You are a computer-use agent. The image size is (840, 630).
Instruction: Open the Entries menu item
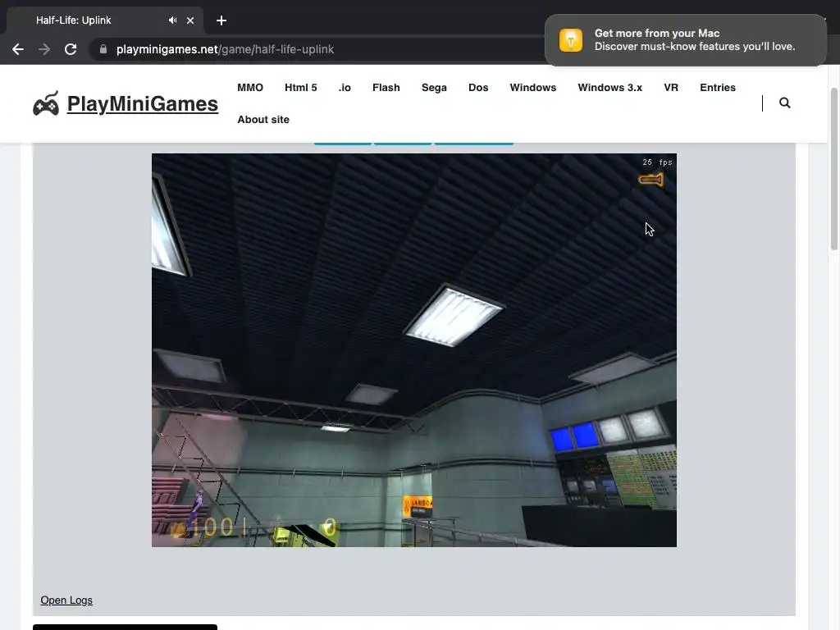(718, 87)
